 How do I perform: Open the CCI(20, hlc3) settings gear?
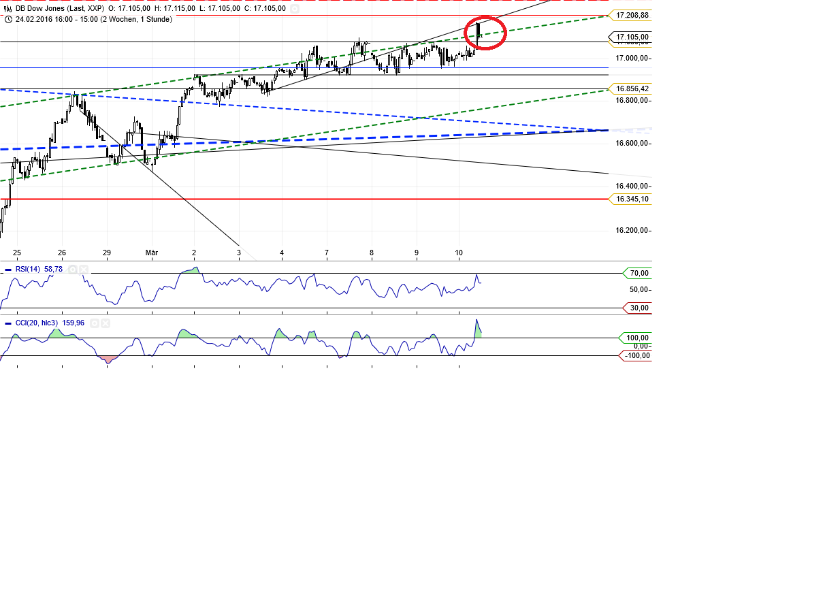(95, 323)
